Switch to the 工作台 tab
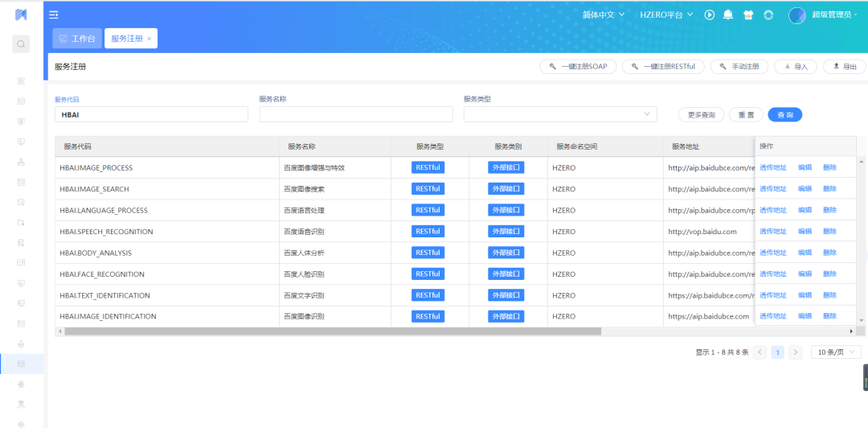 pyautogui.click(x=77, y=39)
